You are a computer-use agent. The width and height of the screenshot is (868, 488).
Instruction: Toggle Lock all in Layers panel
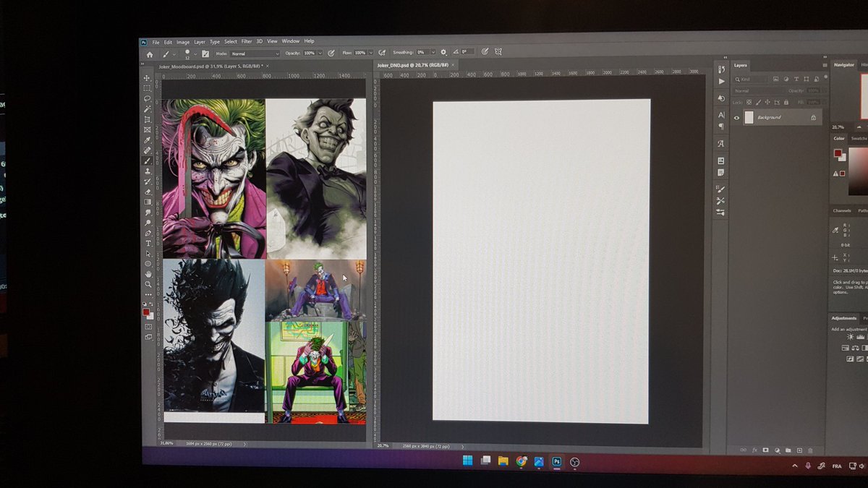point(786,103)
